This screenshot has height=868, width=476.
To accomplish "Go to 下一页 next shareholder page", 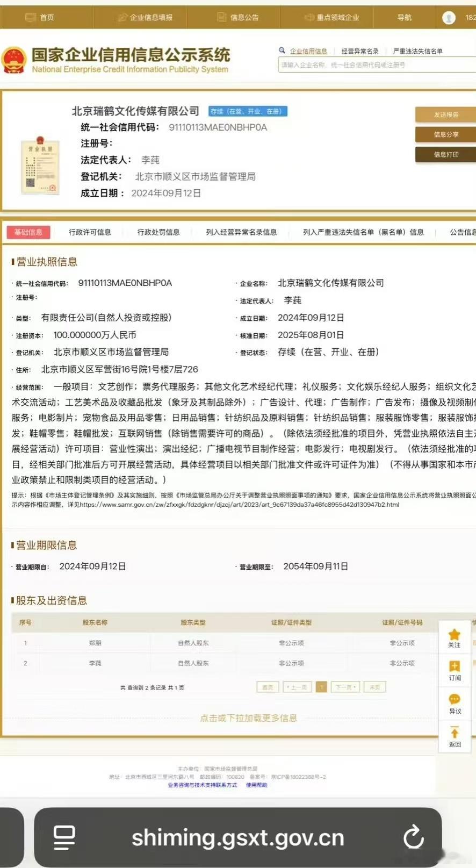I will pos(345,687).
